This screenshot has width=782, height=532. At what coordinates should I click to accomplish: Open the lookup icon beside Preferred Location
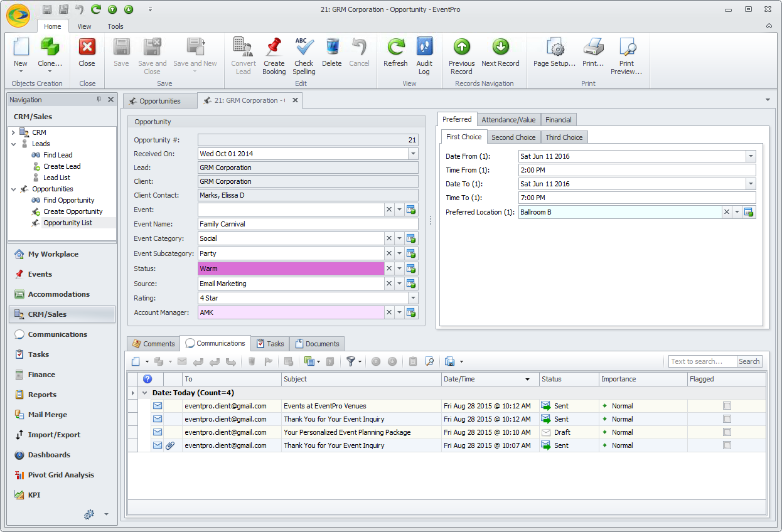pos(749,212)
